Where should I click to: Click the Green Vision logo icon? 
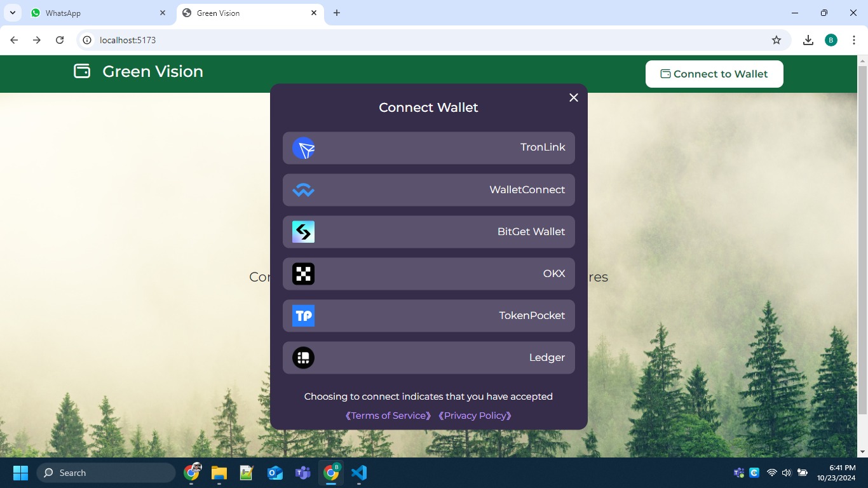point(81,71)
